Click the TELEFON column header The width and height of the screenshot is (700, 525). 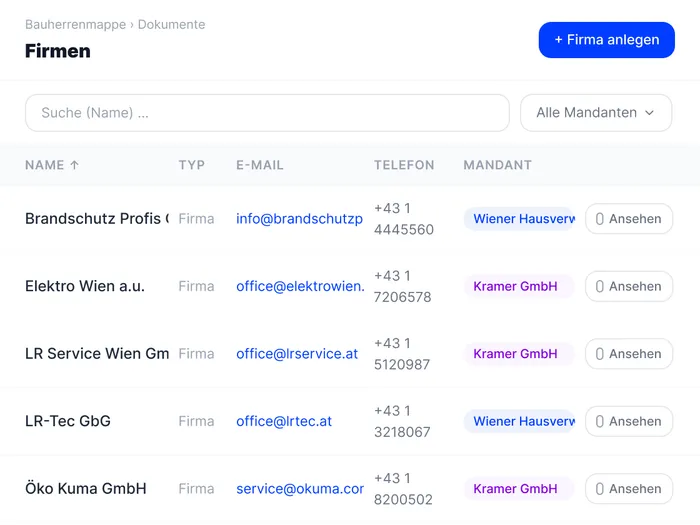[x=404, y=165]
